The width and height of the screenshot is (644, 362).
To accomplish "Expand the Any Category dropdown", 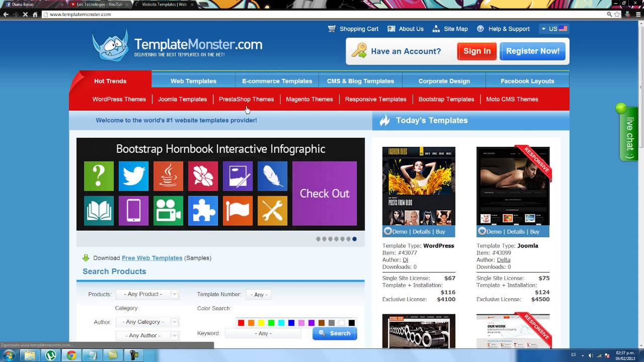I will (147, 322).
